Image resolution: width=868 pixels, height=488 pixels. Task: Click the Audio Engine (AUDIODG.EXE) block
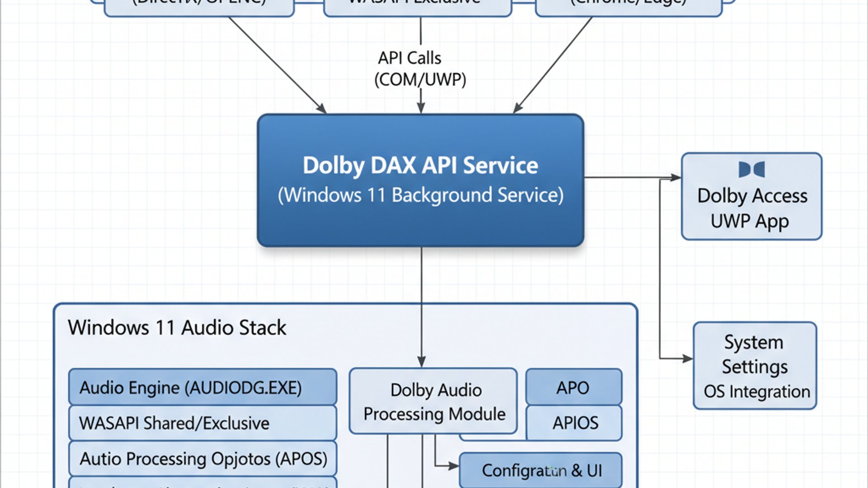203,387
